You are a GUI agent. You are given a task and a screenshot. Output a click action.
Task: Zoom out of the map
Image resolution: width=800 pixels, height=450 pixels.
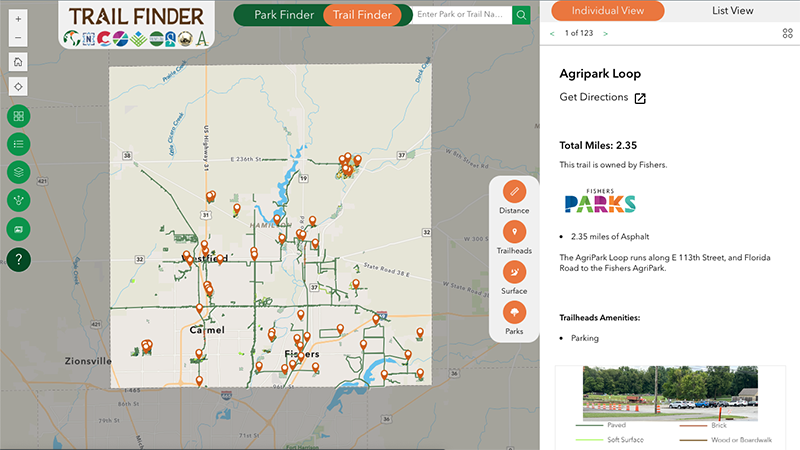tap(18, 38)
